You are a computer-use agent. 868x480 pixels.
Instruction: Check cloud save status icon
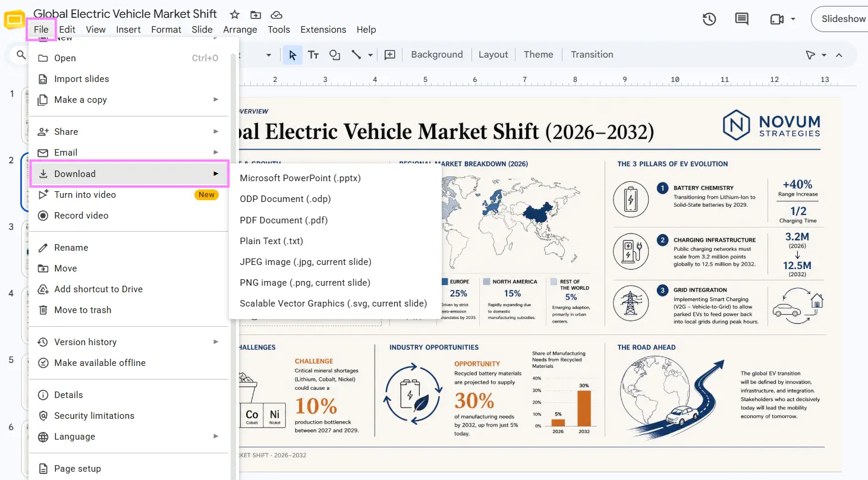point(276,14)
